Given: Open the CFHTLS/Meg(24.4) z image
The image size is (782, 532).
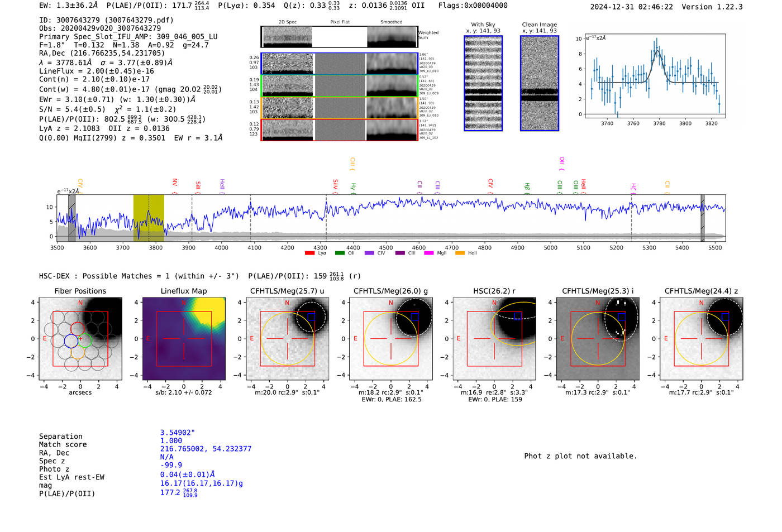Looking at the screenshot, I should tap(702, 339).
